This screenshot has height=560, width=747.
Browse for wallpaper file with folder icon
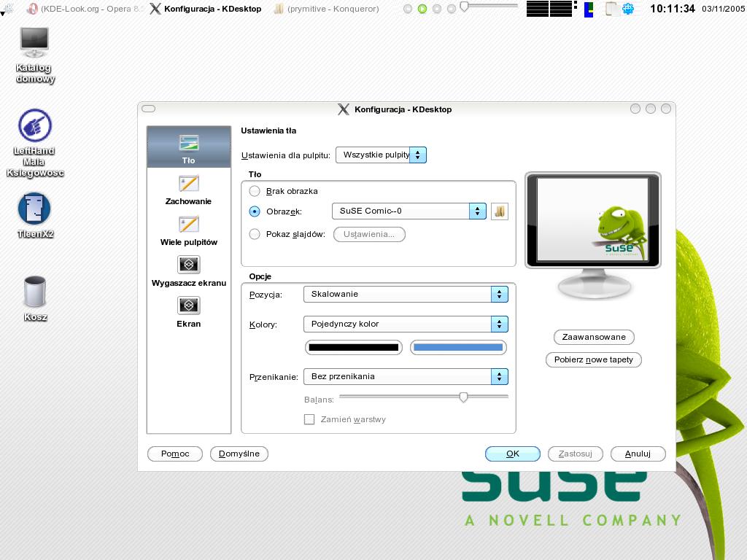pyautogui.click(x=499, y=211)
